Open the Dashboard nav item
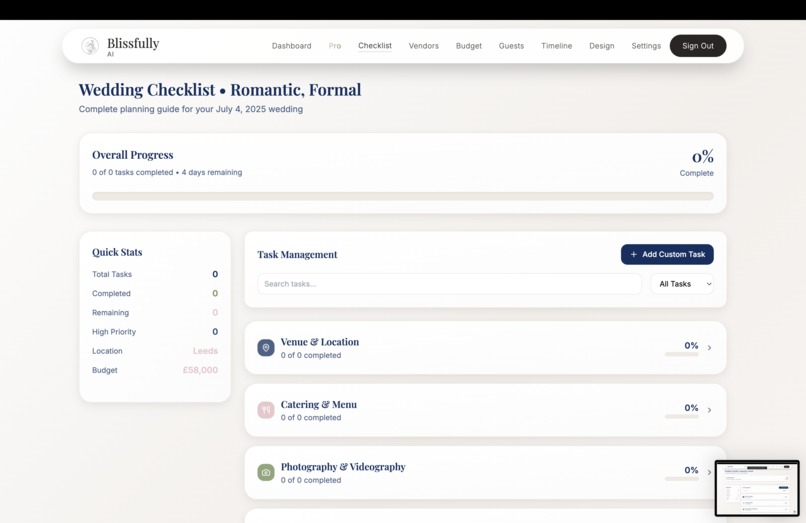This screenshot has height=523, width=806. coord(291,46)
